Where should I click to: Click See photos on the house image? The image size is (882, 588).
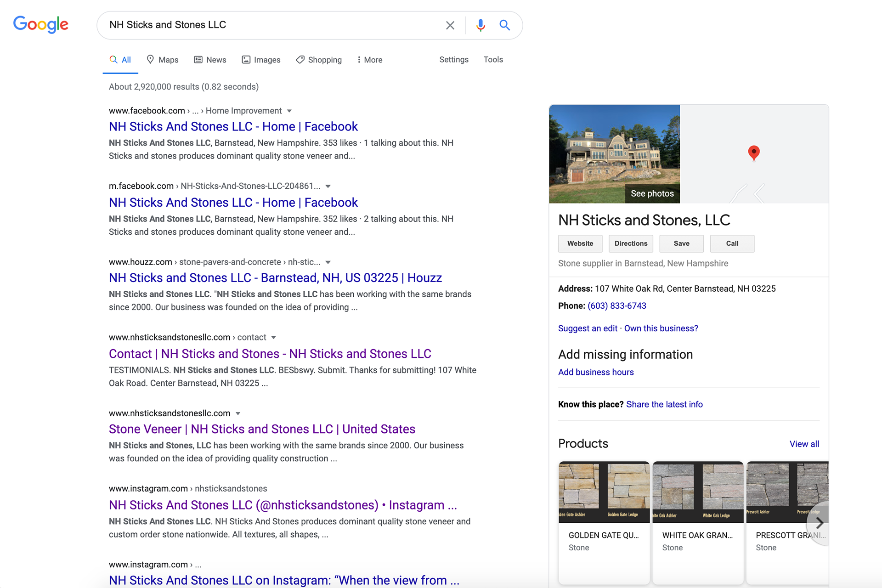point(652,193)
